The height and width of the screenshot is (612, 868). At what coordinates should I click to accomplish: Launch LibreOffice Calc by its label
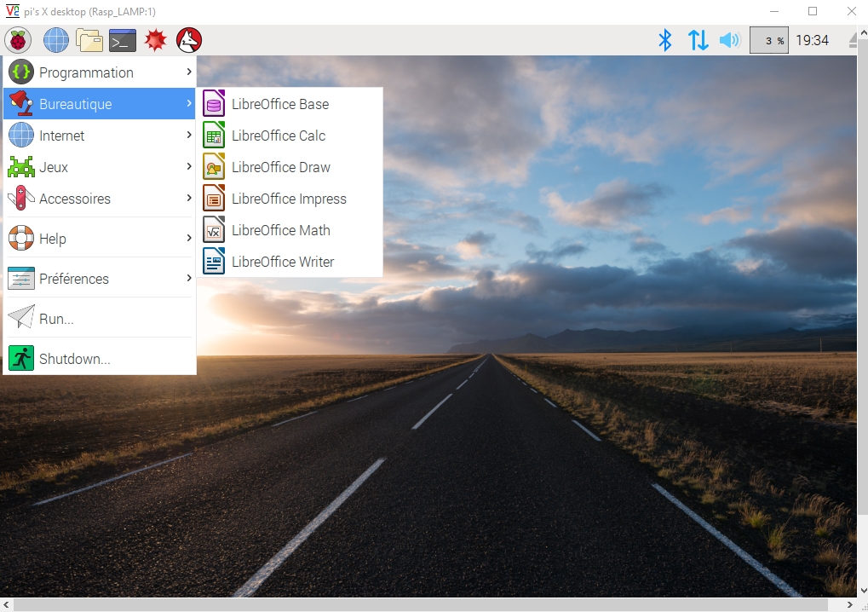(x=279, y=136)
